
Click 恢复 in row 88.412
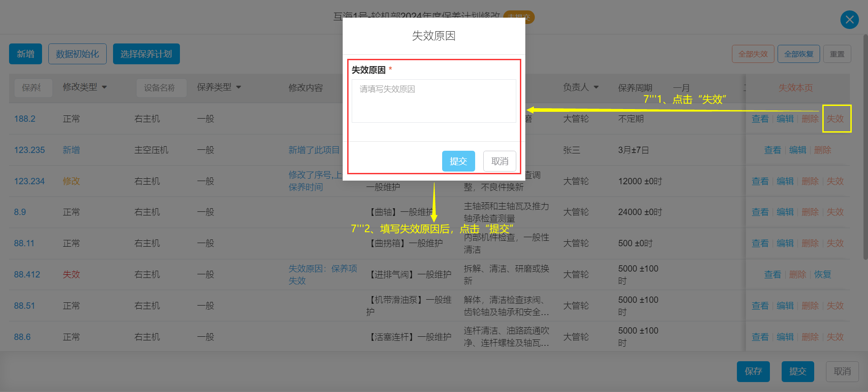click(x=823, y=274)
